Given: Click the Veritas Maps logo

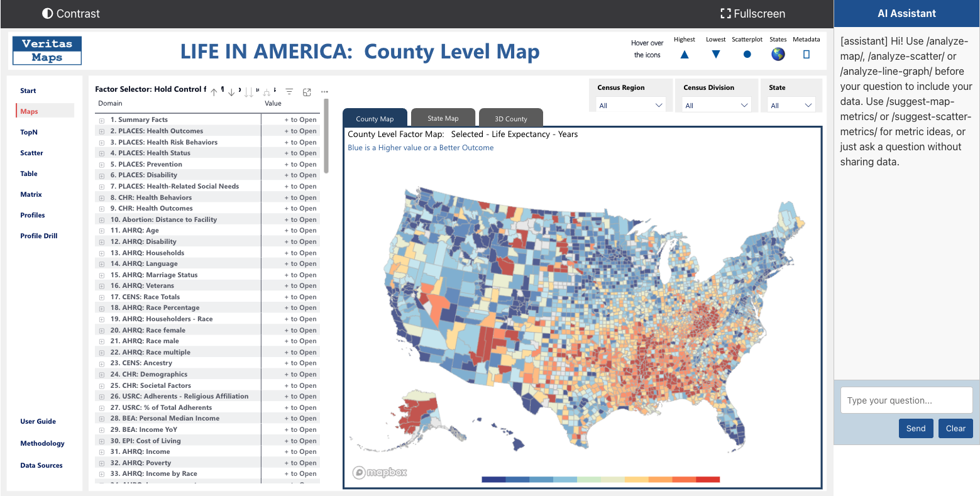Looking at the screenshot, I should pyautogui.click(x=47, y=50).
